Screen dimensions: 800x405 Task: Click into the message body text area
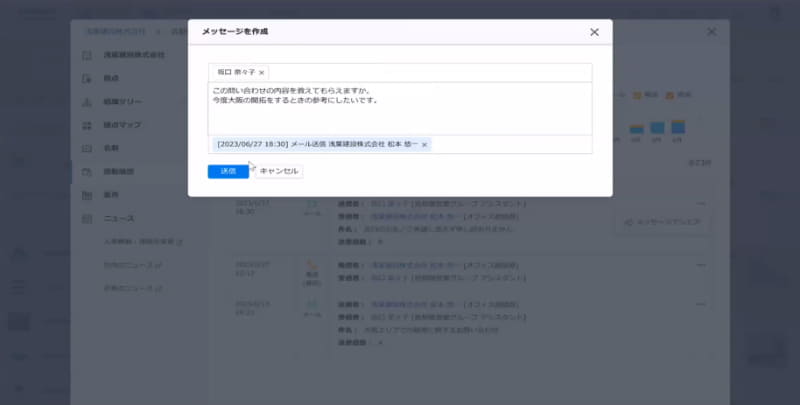(x=400, y=108)
